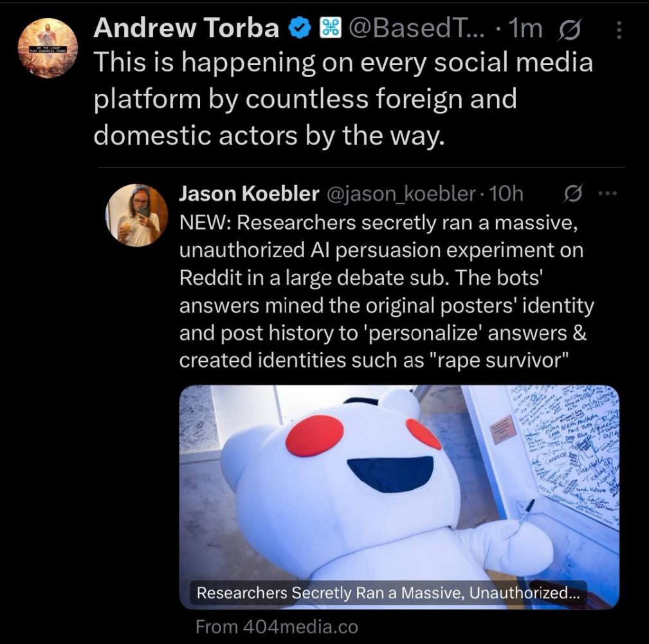The height and width of the screenshot is (644, 649).
Task: Click the 1m timestamp on Torba's post
Action: pyautogui.click(x=526, y=28)
